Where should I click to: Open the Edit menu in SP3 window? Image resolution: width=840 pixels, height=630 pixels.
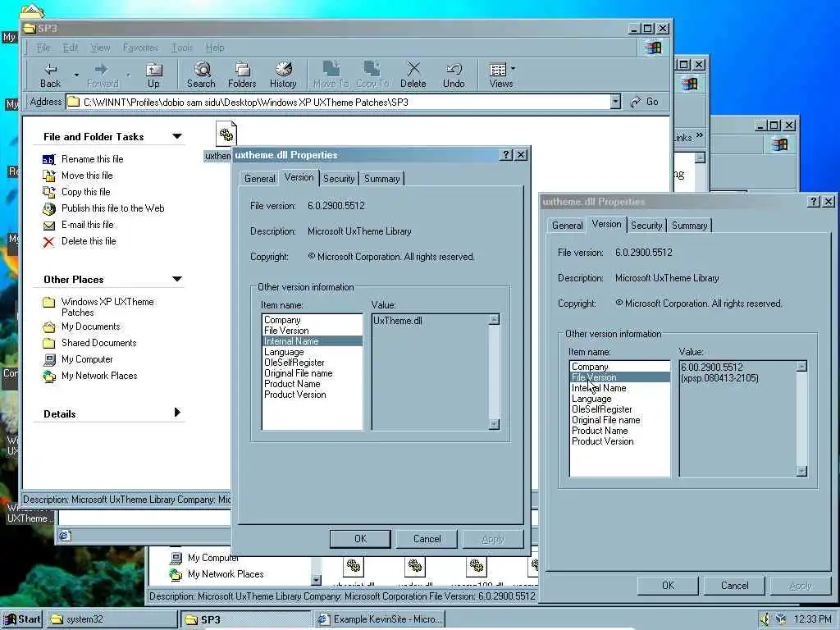point(71,48)
